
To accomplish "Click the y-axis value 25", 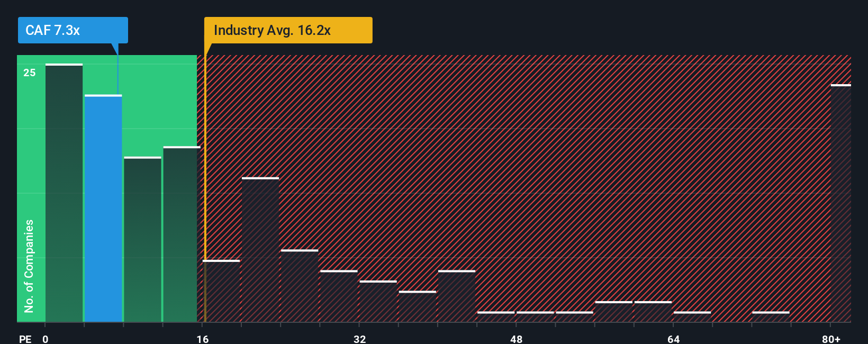I will click(30, 73).
